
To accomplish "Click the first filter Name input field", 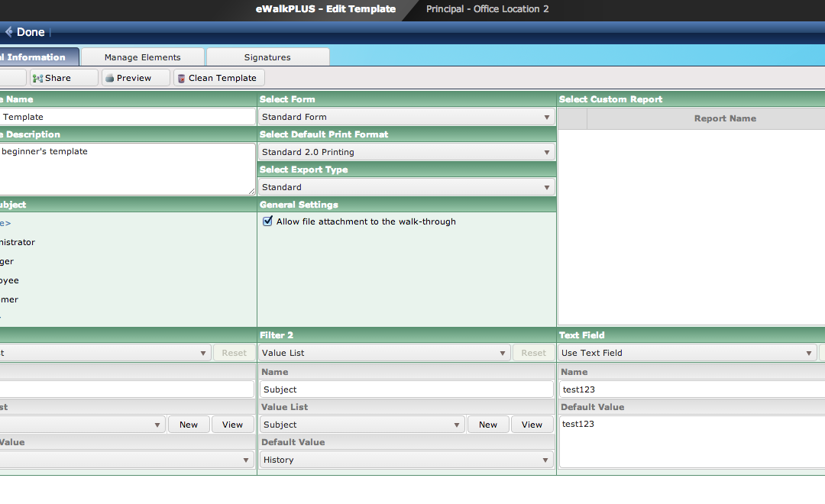I will 127,389.
